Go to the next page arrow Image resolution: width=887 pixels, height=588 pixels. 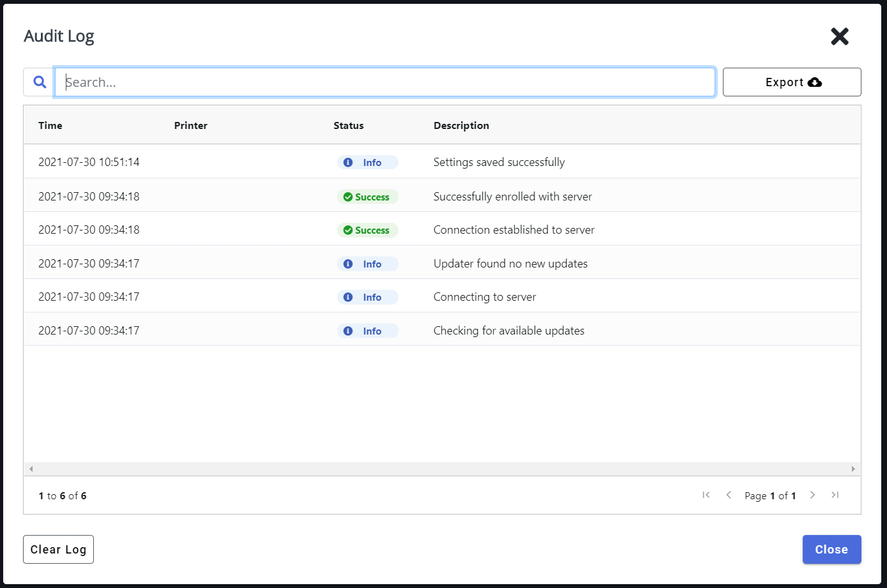(812, 495)
